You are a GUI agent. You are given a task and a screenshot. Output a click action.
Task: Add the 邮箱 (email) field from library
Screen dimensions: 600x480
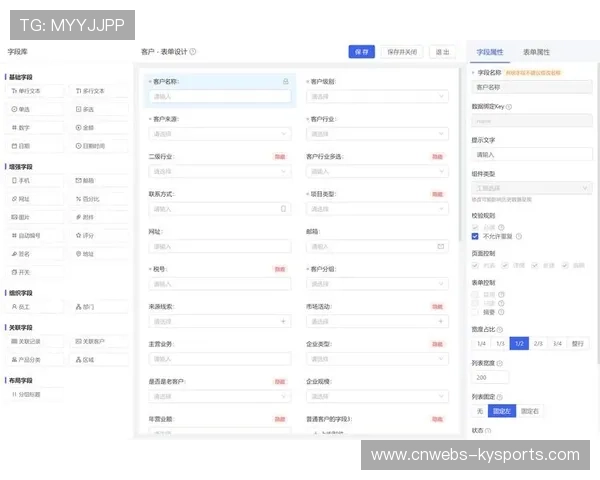(x=99, y=181)
